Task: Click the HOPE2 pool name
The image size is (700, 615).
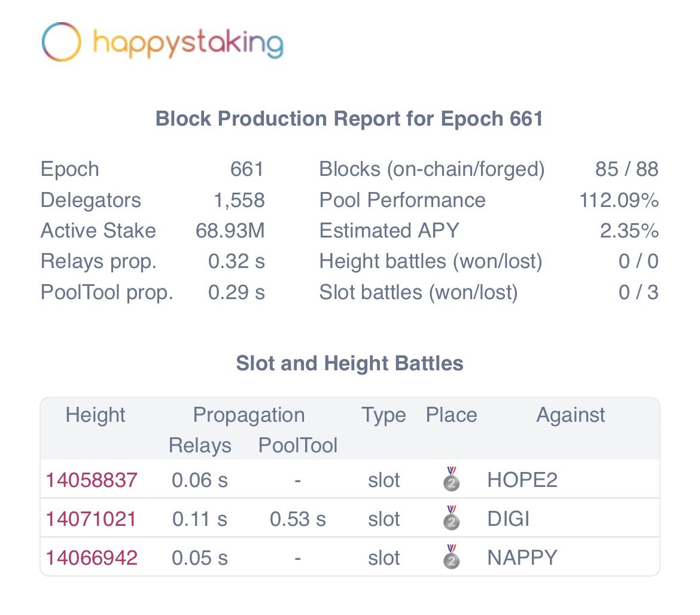Action: pos(522,480)
